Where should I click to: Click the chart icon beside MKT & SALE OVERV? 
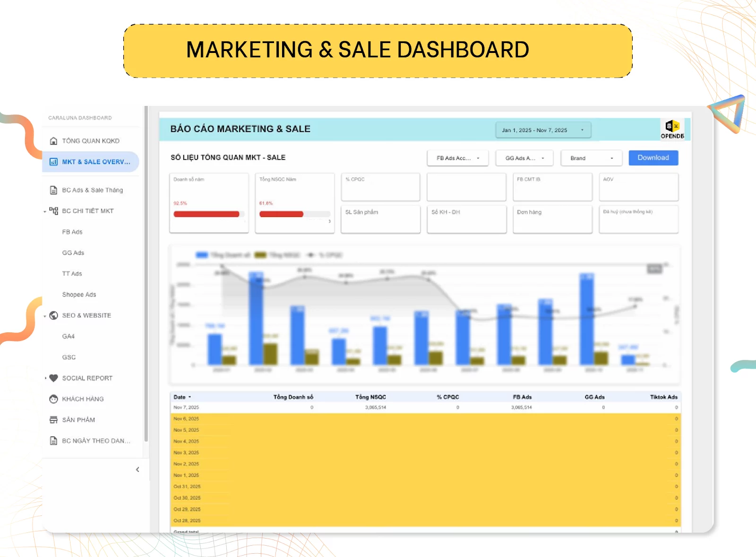click(x=53, y=161)
